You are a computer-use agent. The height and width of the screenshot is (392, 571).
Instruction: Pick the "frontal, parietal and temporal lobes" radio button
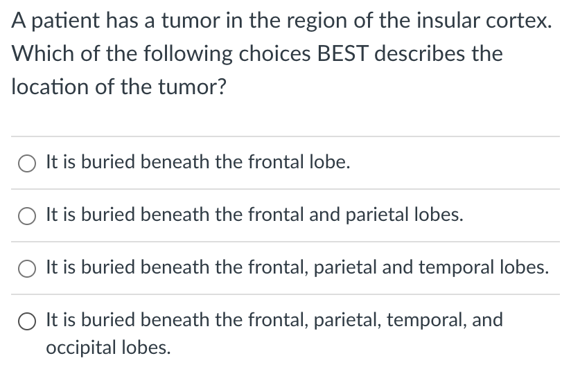[x=28, y=269]
